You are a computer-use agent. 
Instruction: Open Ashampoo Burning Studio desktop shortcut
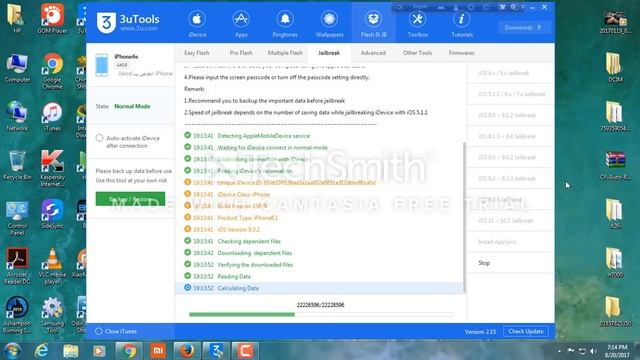pos(17,315)
